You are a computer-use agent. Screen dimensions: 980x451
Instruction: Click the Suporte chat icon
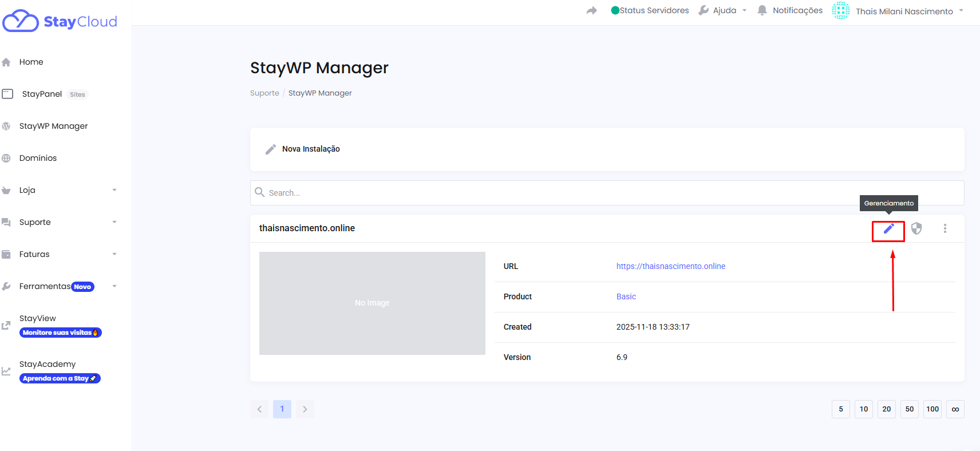coord(6,222)
